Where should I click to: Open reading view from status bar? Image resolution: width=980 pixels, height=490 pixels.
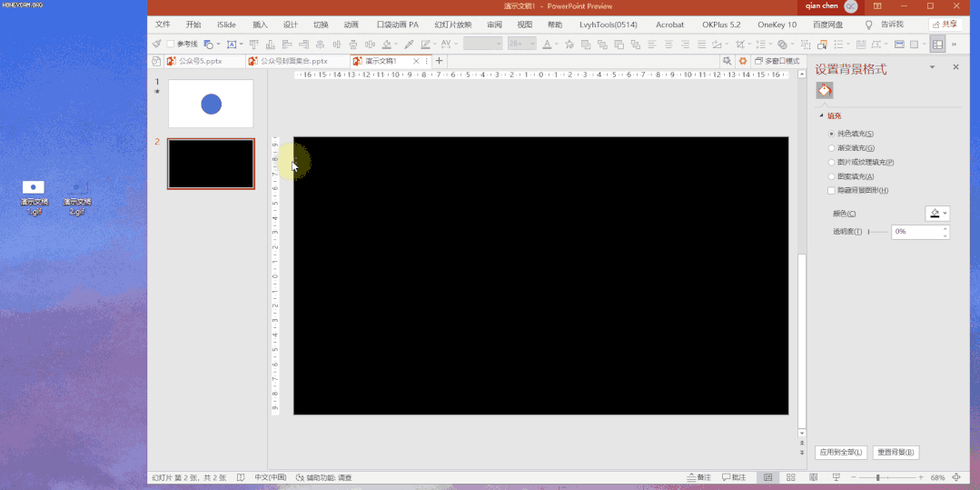(813, 477)
